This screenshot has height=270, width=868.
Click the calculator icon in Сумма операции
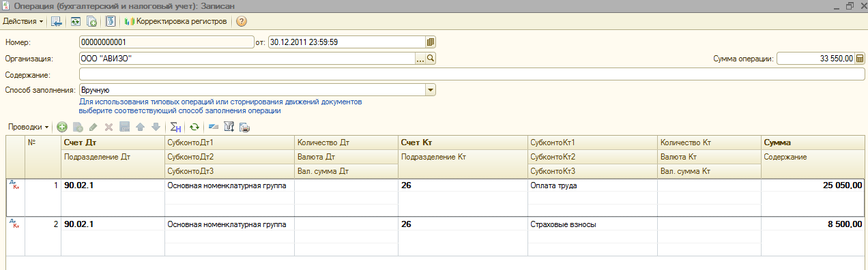click(859, 59)
